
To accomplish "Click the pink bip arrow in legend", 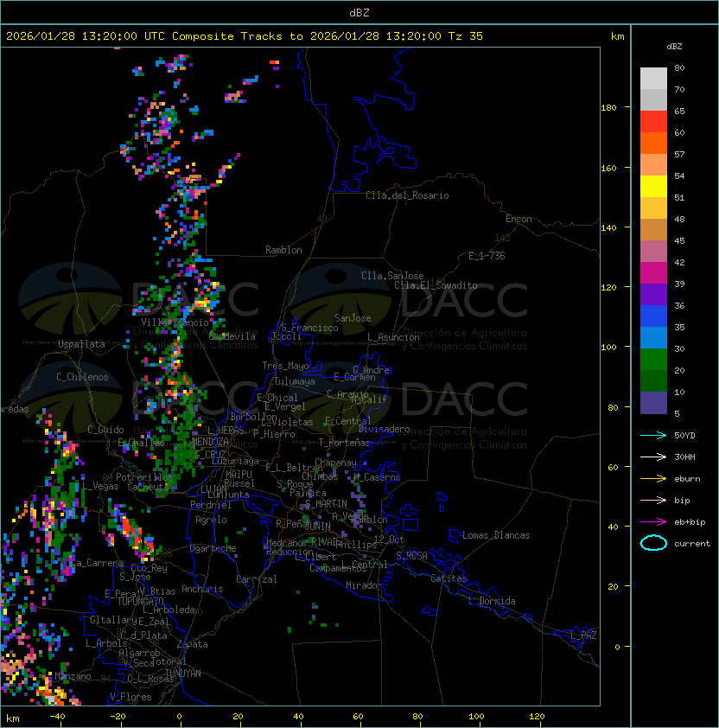I will [653, 500].
